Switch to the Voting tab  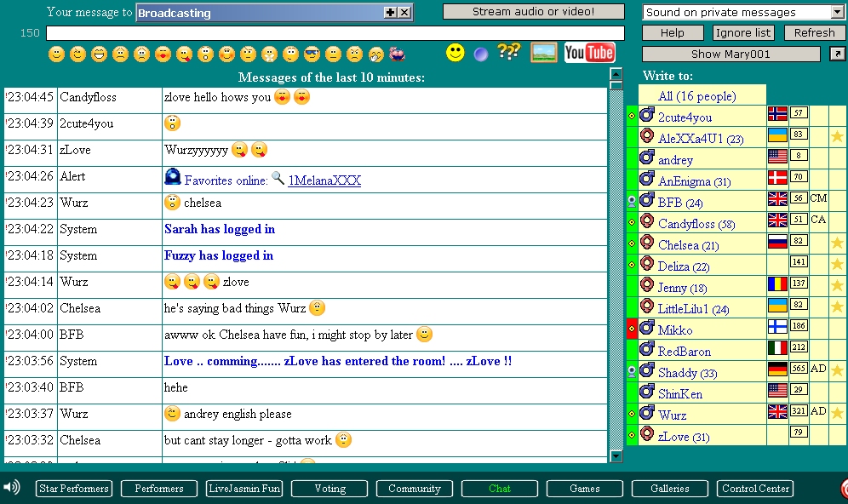(329, 489)
